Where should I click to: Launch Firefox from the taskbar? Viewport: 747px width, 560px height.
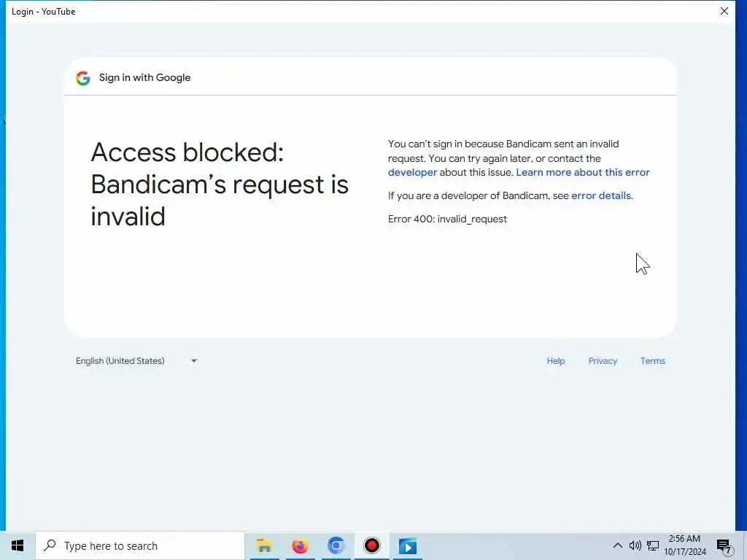[x=300, y=545]
